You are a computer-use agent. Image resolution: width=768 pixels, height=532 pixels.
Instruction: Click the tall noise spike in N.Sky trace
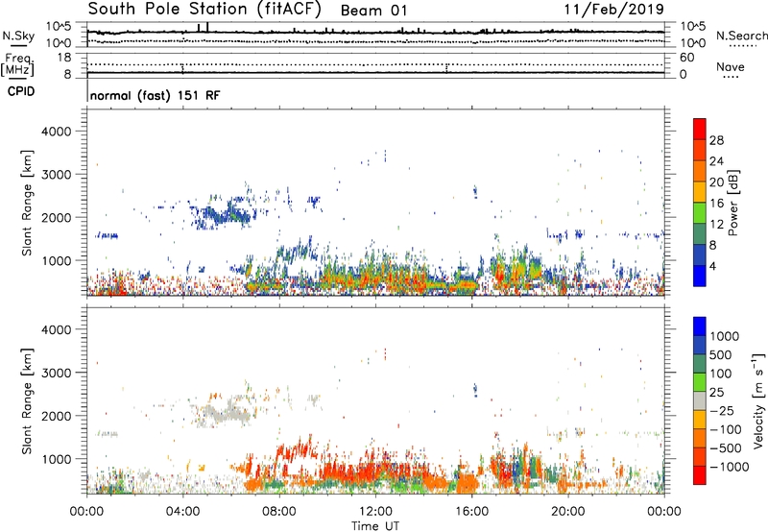tap(207, 28)
